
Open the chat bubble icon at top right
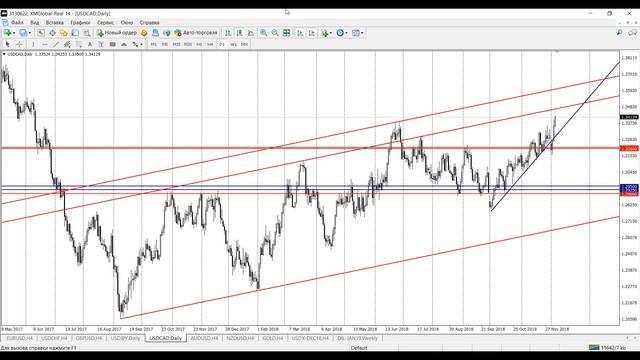[633, 33]
